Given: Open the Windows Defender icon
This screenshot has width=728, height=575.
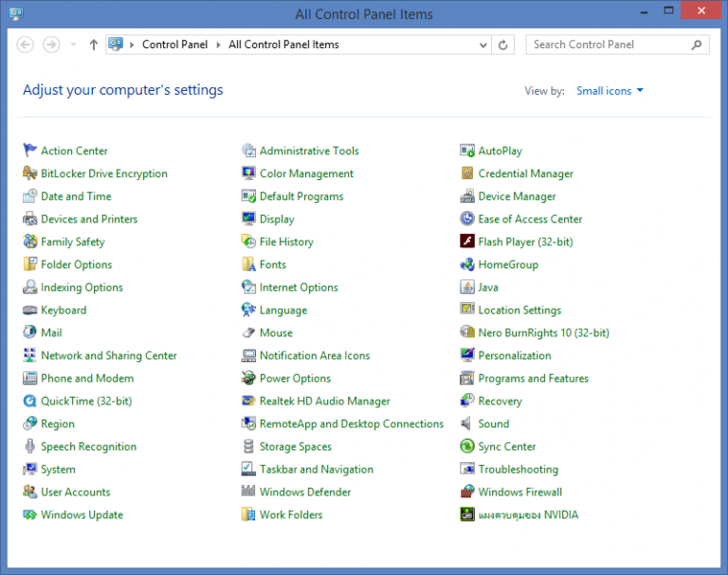Looking at the screenshot, I should pyautogui.click(x=248, y=492).
